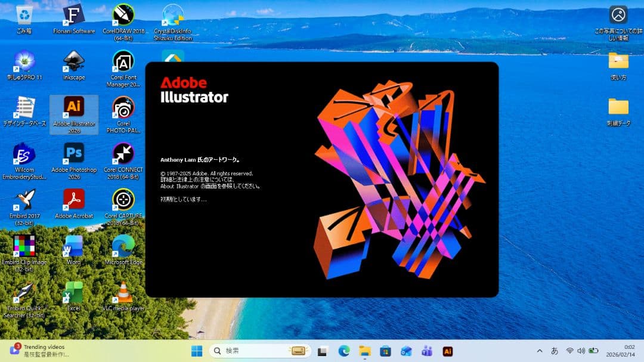Viewport: 644px width, 362px height.
Task: Select the Excel desktop shortcut
Action: pyautogui.click(x=74, y=292)
